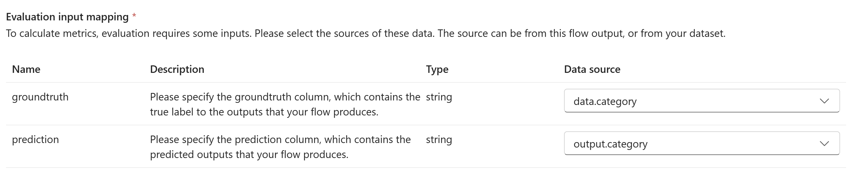Click the string type in groundtruth row

tap(439, 97)
